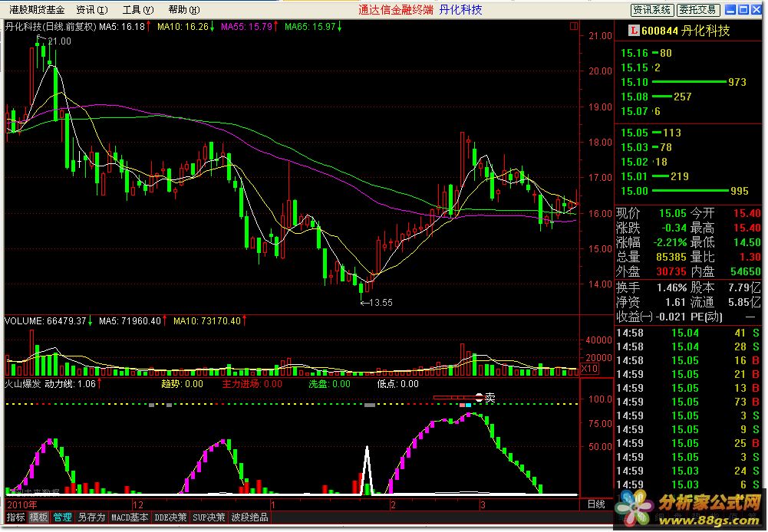Click 涨幅 -2.21% value
Image resolution: width=768 pixels, height=532 pixels.
(x=670, y=242)
